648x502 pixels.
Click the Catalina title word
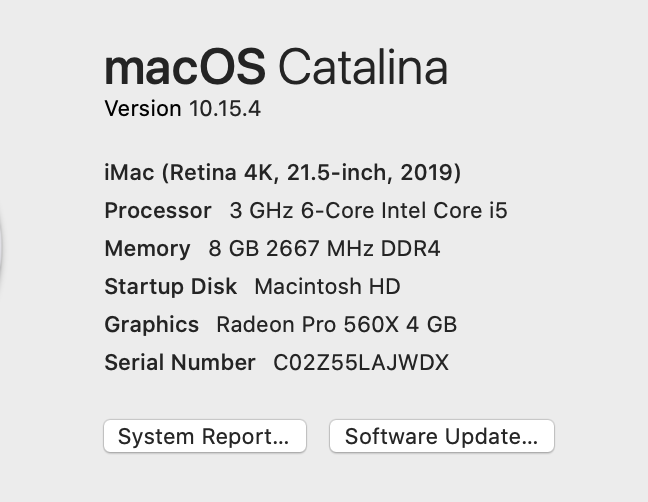(x=363, y=67)
